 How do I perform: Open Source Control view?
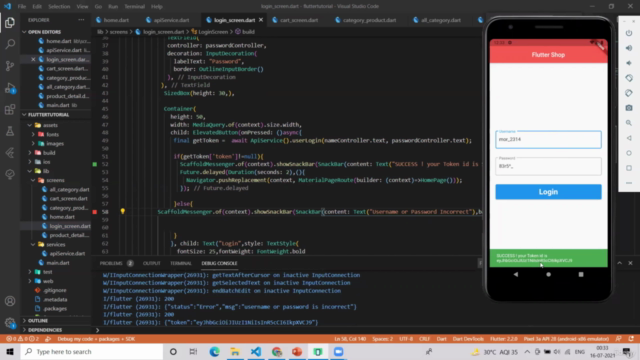point(10,65)
